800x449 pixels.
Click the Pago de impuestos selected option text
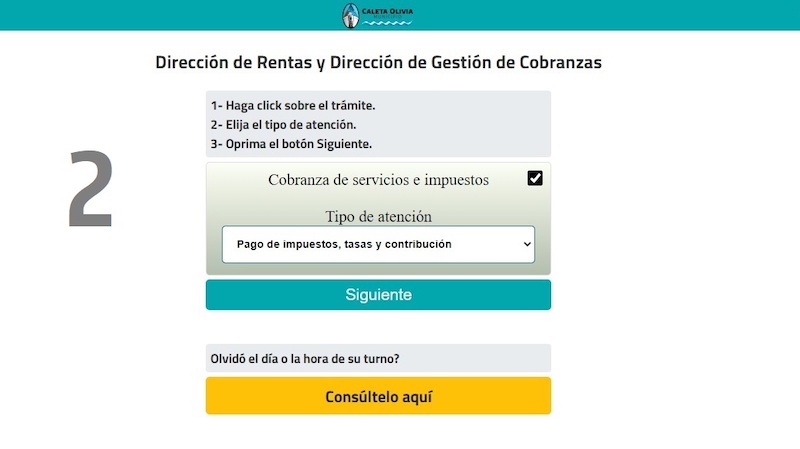coord(344,244)
